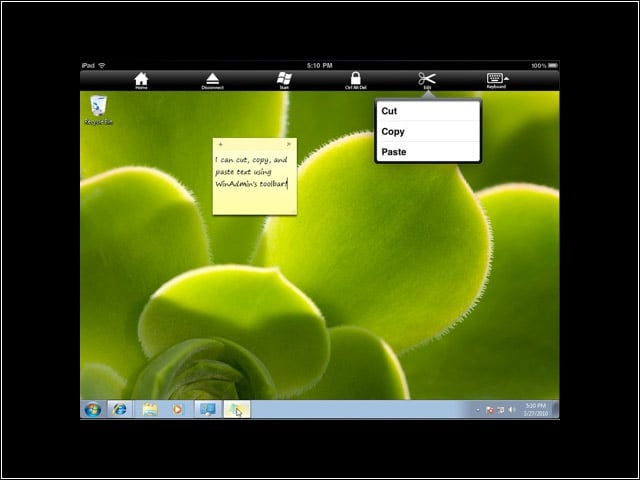Add a new sticky note with plus
The height and width of the screenshot is (480, 640).
[220, 144]
